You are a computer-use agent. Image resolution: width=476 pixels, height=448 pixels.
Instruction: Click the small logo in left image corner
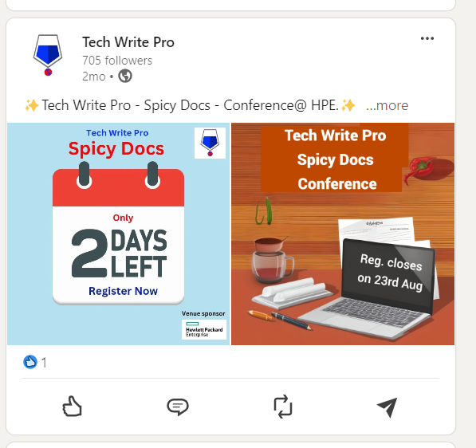210,143
